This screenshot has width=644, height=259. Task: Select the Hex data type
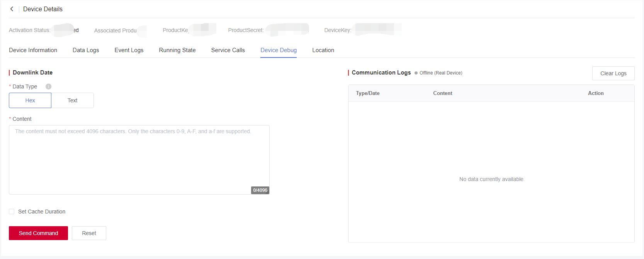pos(30,100)
